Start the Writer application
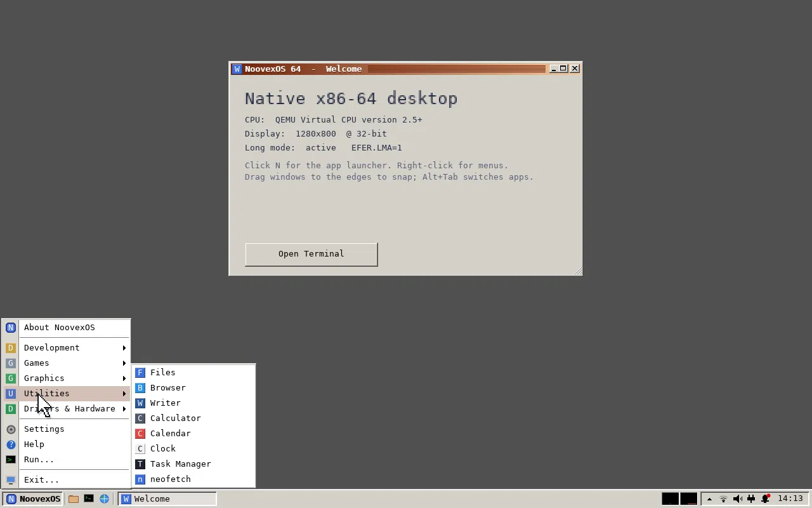This screenshot has width=812, height=508. (193, 403)
